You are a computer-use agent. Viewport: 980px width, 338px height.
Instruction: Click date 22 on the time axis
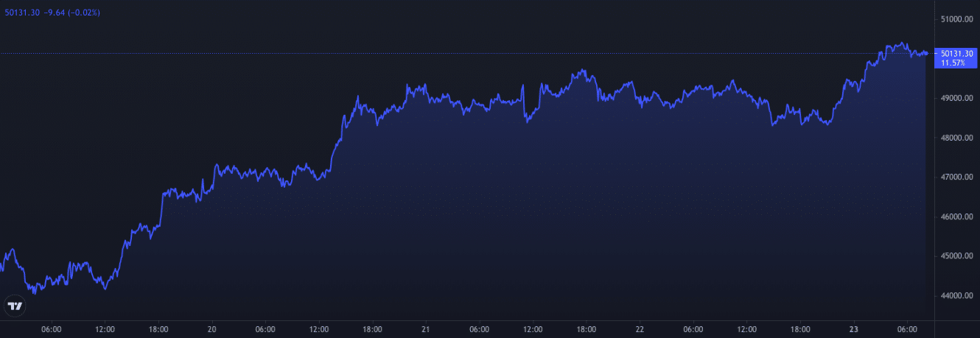click(640, 329)
